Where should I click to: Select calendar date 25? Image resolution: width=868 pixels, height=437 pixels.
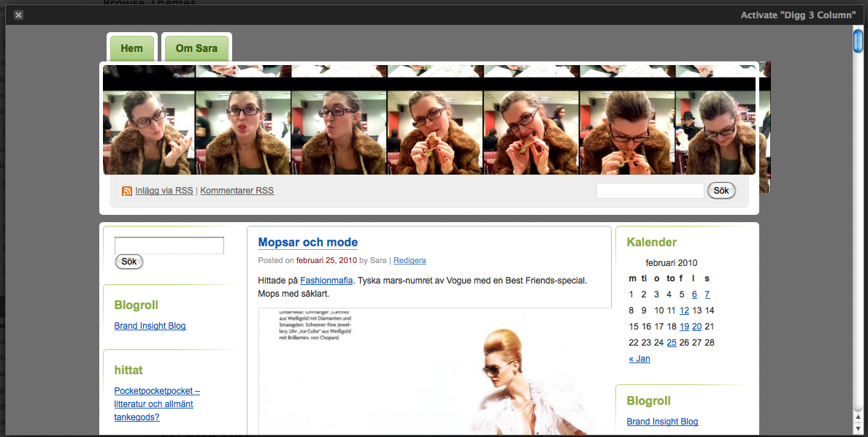point(672,343)
